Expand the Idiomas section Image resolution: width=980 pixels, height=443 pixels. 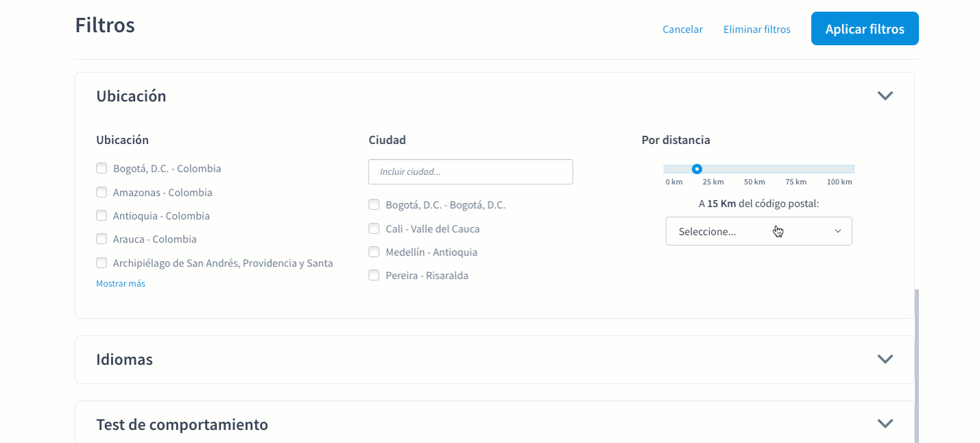pos(885,359)
